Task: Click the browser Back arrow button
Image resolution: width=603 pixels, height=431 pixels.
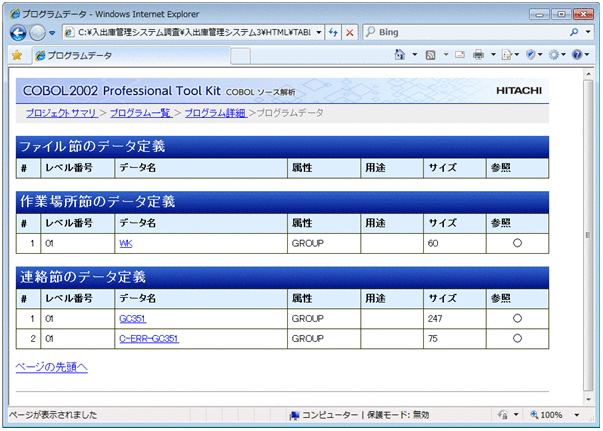Action: [x=18, y=33]
